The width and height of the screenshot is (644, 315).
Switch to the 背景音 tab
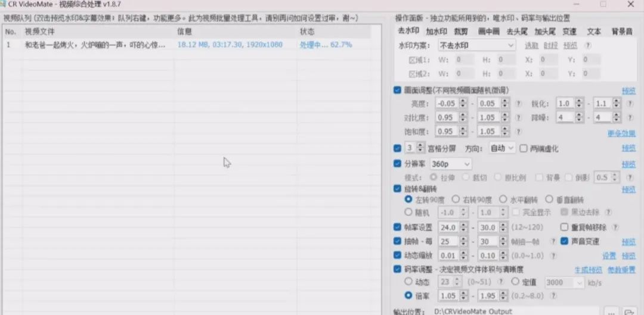(622, 32)
